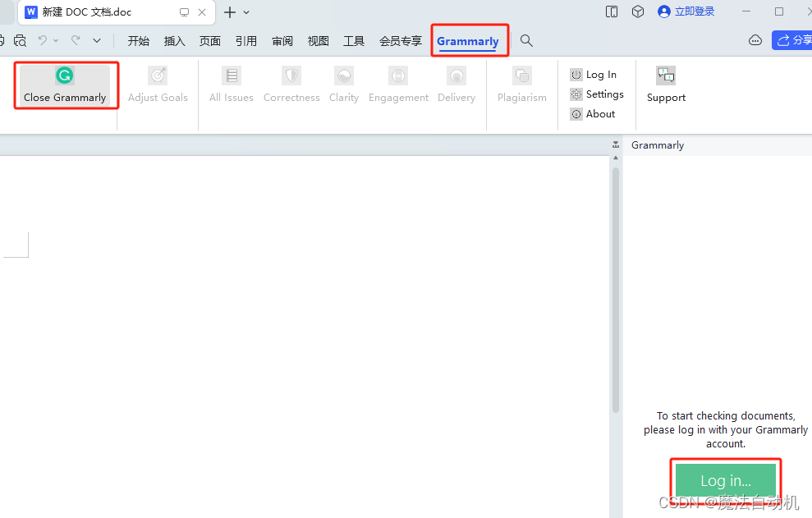Open the print preview icon
This screenshot has width=812, height=518.
tap(21, 40)
